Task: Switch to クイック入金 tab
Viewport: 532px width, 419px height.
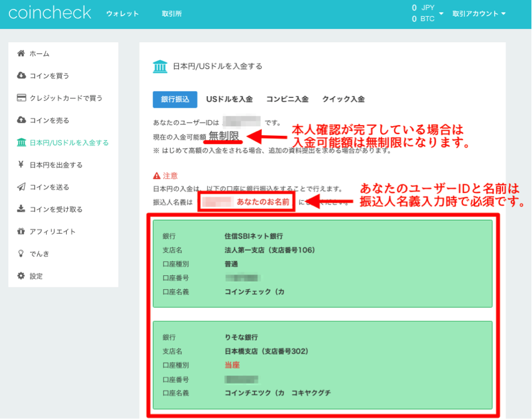Action: (x=343, y=99)
